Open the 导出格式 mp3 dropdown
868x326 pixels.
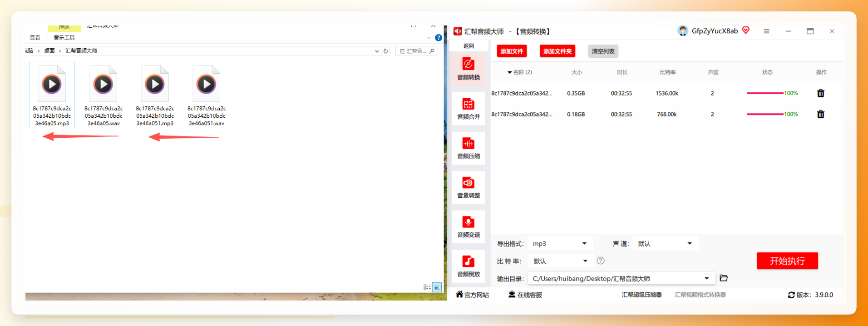560,244
